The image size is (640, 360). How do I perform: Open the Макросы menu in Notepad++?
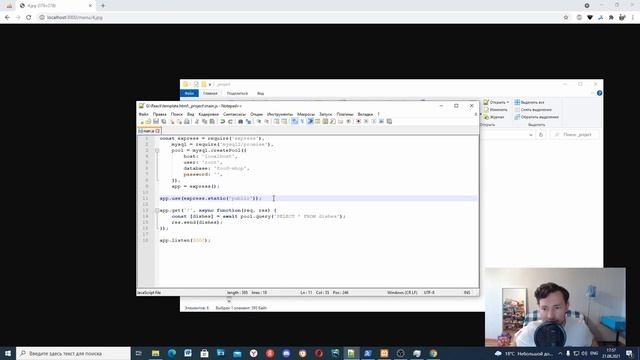[x=306, y=114]
